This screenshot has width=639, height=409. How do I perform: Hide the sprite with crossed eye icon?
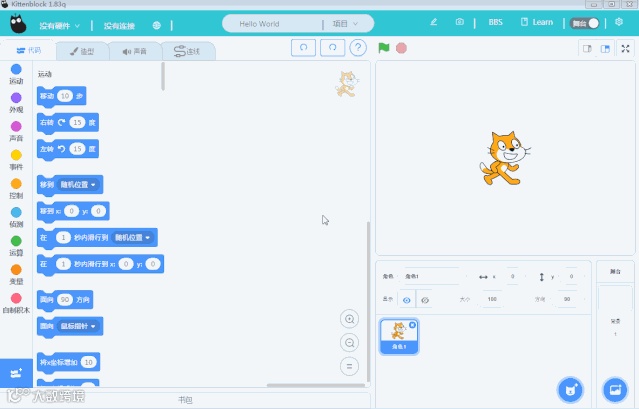tap(425, 300)
